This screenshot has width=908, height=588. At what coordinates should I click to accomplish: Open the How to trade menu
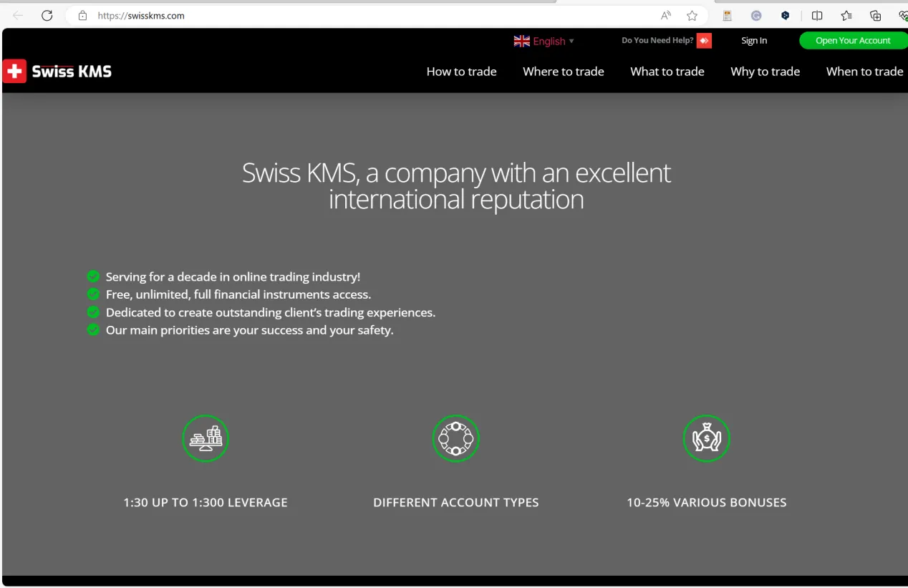click(462, 72)
